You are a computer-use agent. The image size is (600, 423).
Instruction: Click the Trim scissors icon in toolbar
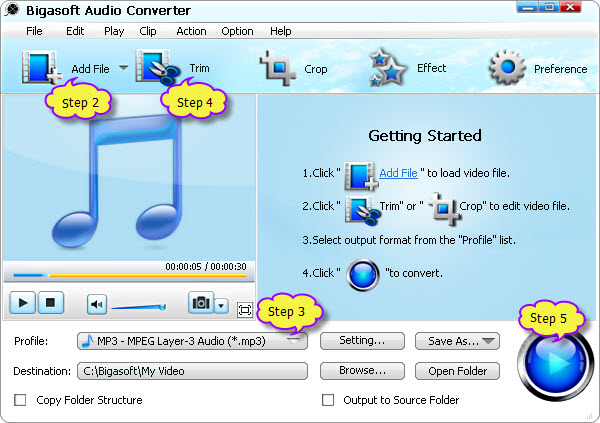158,67
